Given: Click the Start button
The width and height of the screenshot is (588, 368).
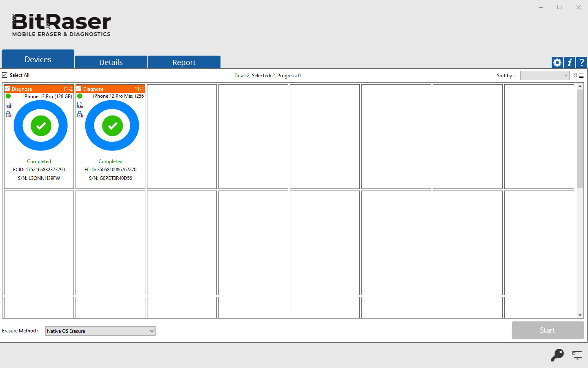Looking at the screenshot, I should point(548,330).
